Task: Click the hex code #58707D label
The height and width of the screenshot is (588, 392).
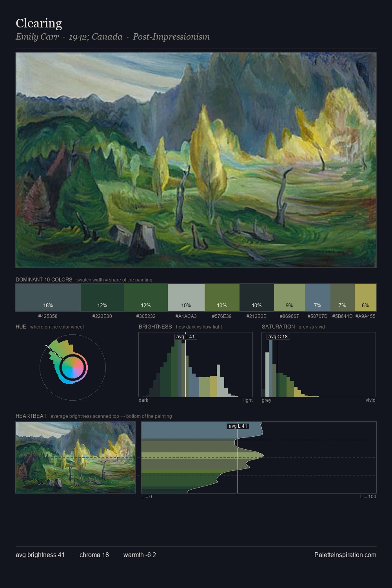Action: click(x=318, y=316)
